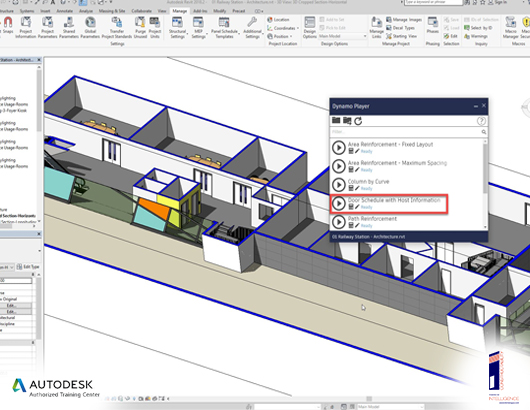This screenshot has height=410, width=530.
Task: Expand Additional Settings dropdown
Action: click(x=252, y=27)
